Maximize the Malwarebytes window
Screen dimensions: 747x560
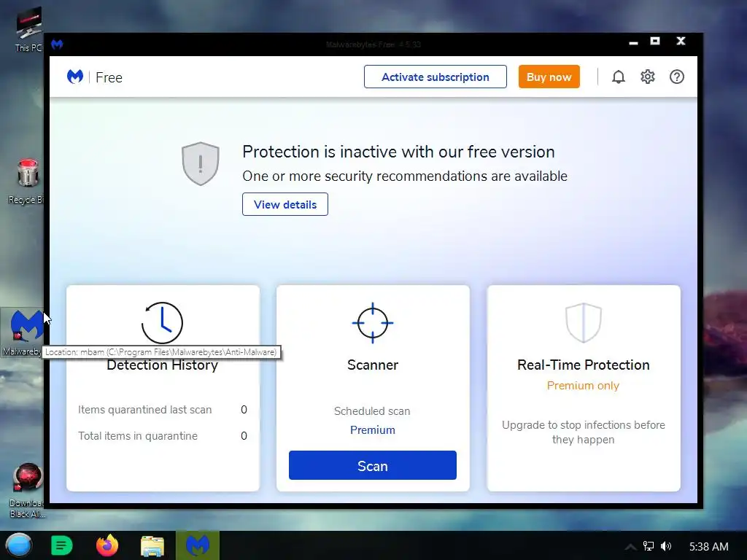click(655, 42)
